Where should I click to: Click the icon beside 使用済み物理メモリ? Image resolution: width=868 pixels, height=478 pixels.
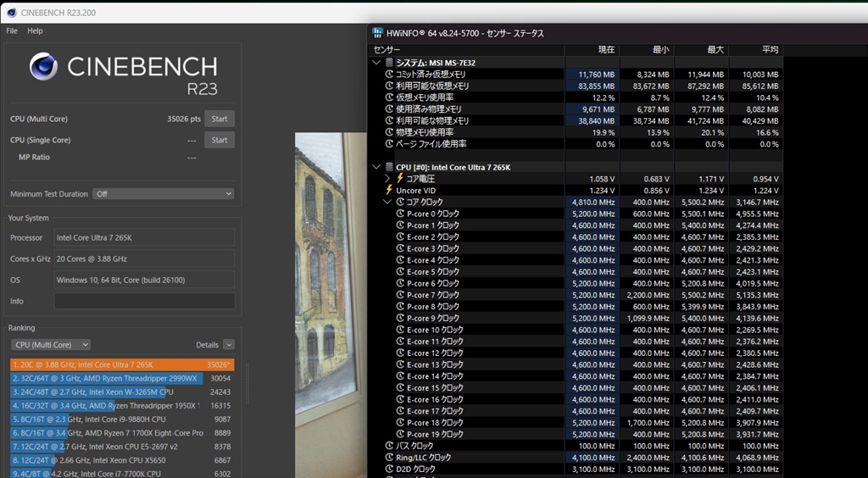389,109
